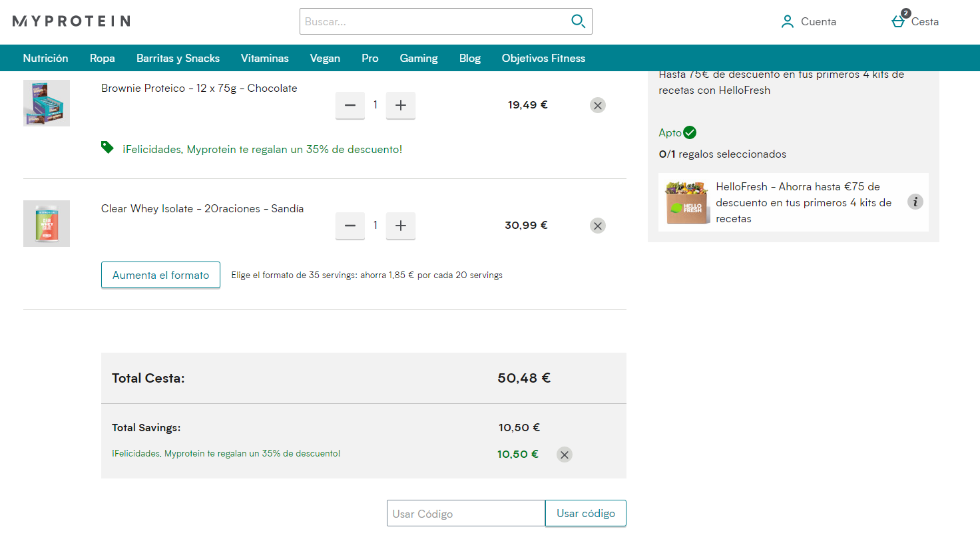This screenshot has height=547, width=980.
Task: Click the Aumenta el formato button
Action: (x=160, y=275)
